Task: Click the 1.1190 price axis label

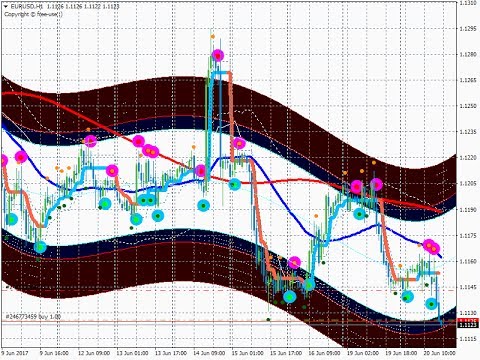Action: [x=468, y=210]
